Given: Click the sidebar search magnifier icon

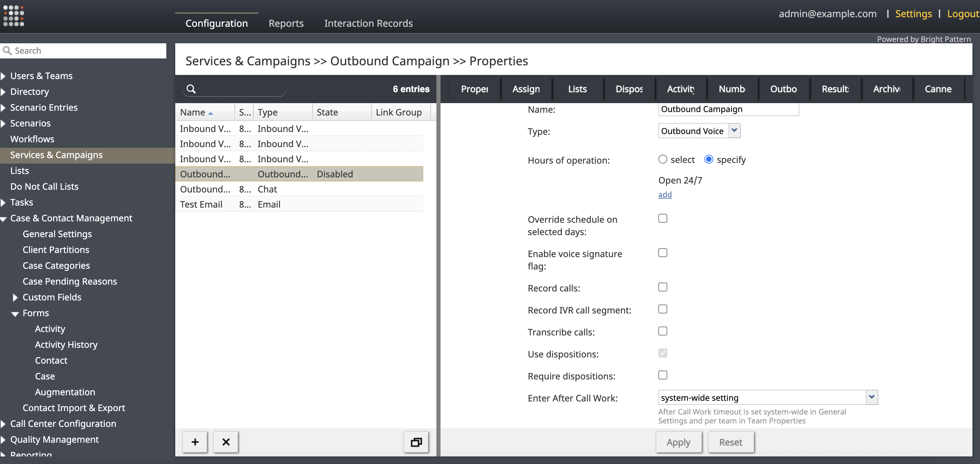Looking at the screenshot, I should pos(7,51).
